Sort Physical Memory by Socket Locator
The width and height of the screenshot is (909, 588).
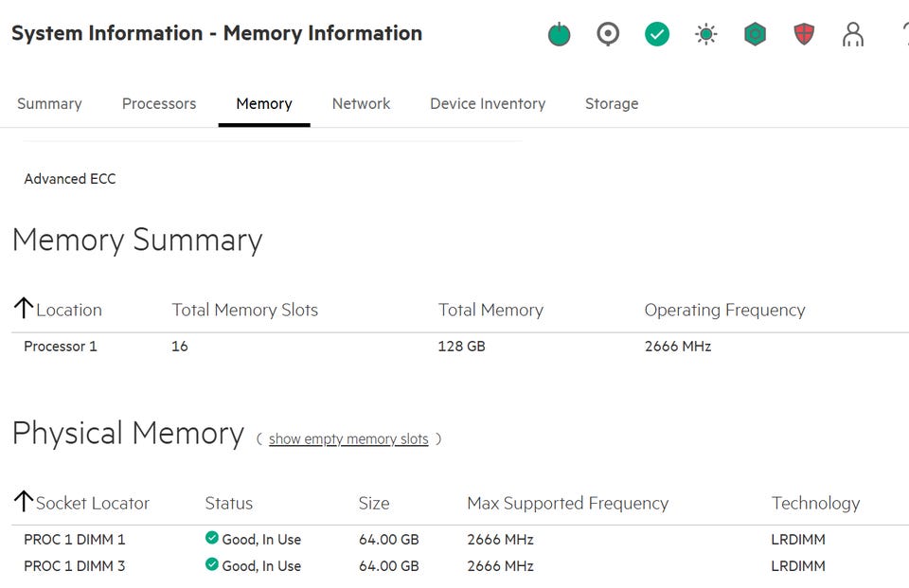coord(92,503)
